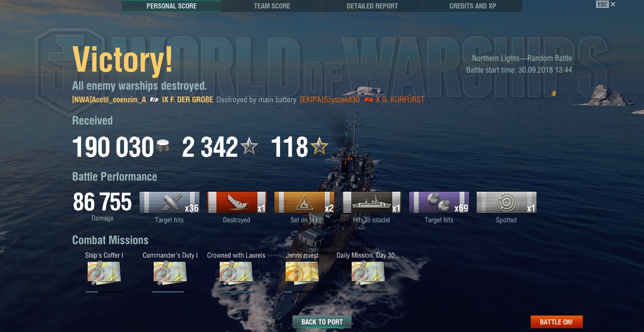
Task: Open the golden Jervis quest mission icon
Action: (302, 272)
